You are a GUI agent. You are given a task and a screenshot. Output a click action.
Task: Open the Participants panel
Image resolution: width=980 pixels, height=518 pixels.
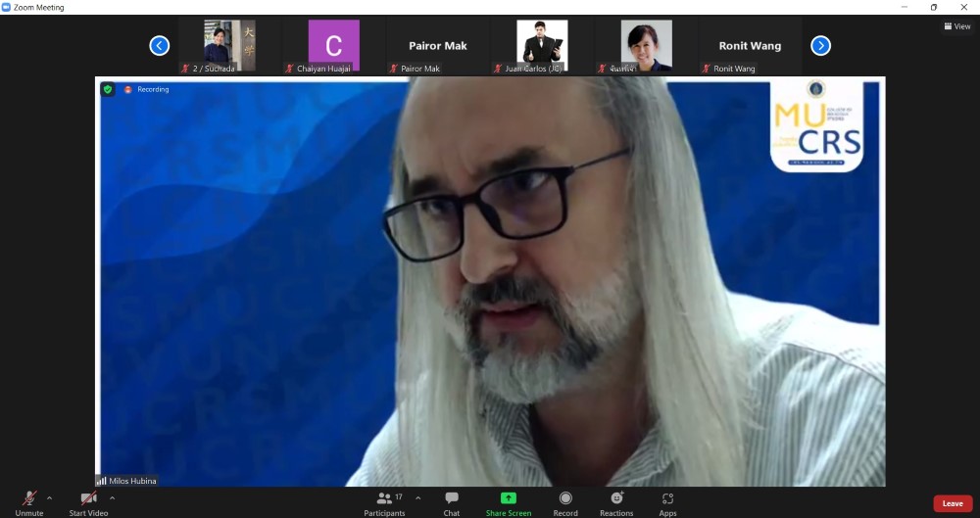click(x=384, y=501)
